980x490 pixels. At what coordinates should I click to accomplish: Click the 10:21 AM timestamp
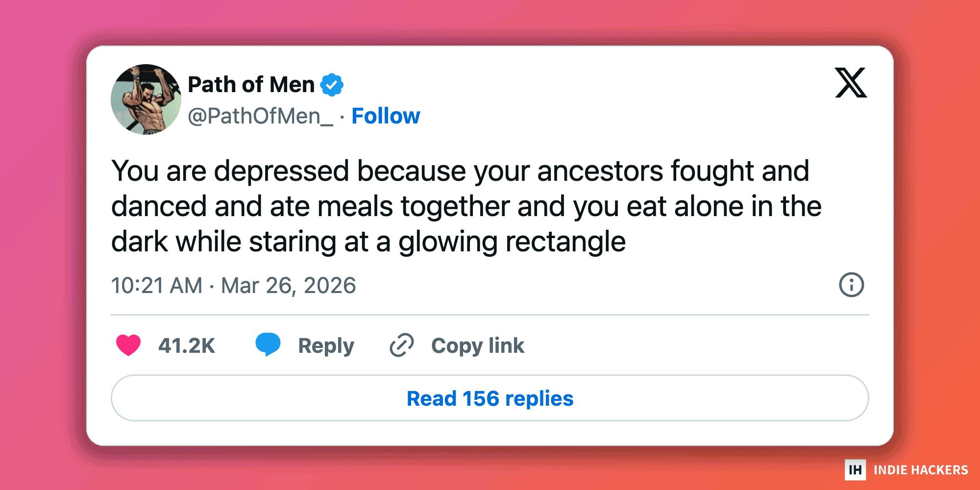[x=157, y=285]
